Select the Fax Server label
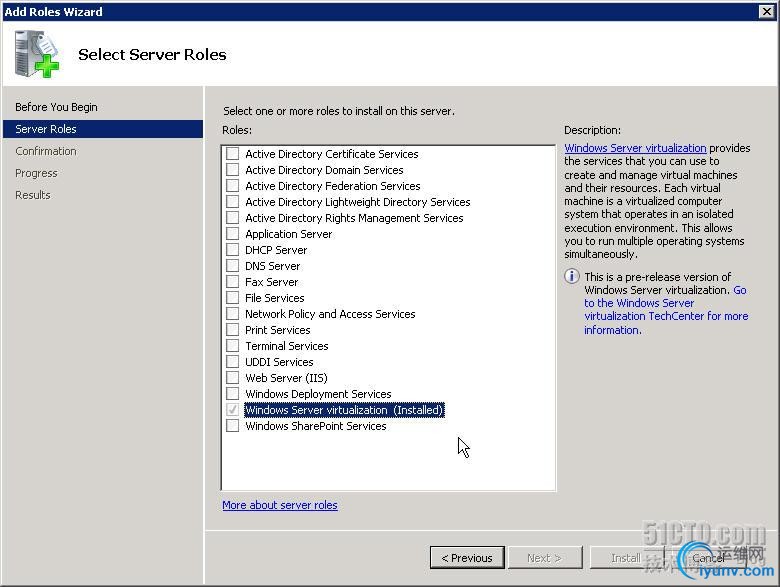 click(x=272, y=282)
